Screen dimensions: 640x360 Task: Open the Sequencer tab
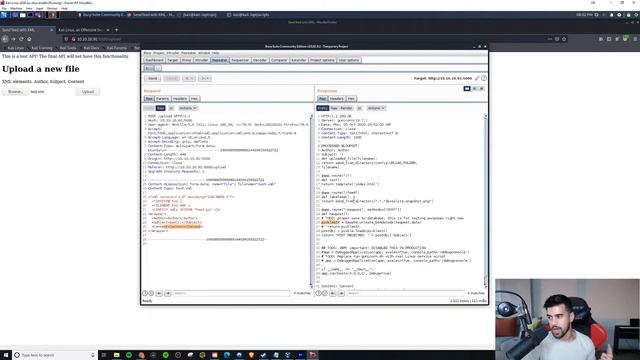point(240,60)
